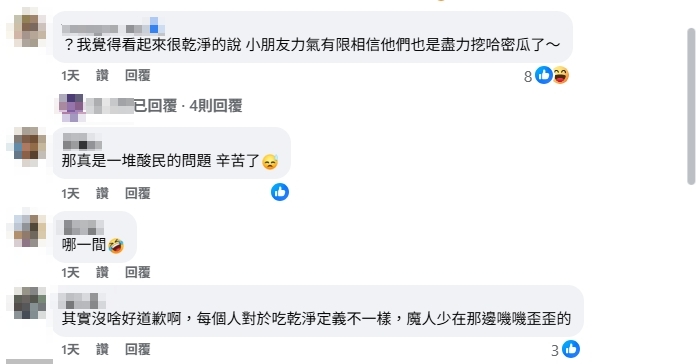Like the 哈密瓜 comment via 讚
696x364 pixels.
(x=103, y=75)
